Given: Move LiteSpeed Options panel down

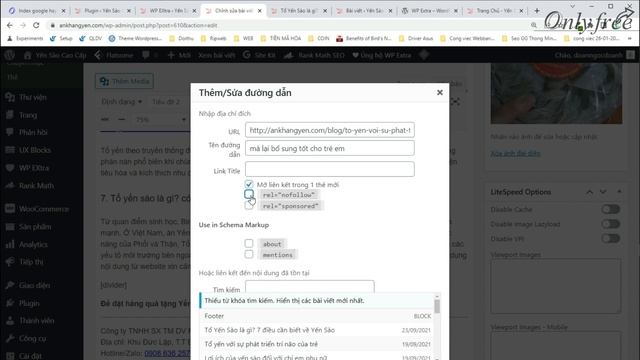Looking at the screenshot, I should [x=603, y=192].
